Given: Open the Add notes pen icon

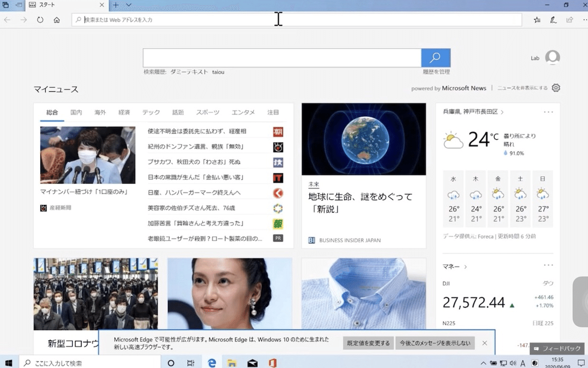Looking at the screenshot, I should (x=553, y=20).
